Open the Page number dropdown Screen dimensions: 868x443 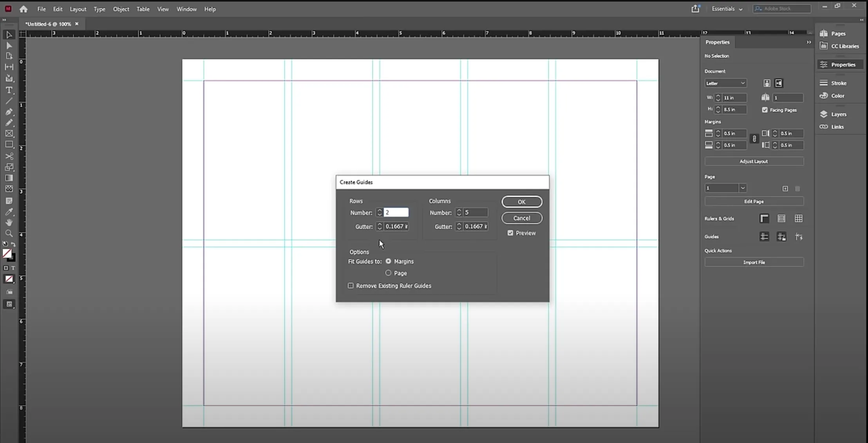click(725, 188)
